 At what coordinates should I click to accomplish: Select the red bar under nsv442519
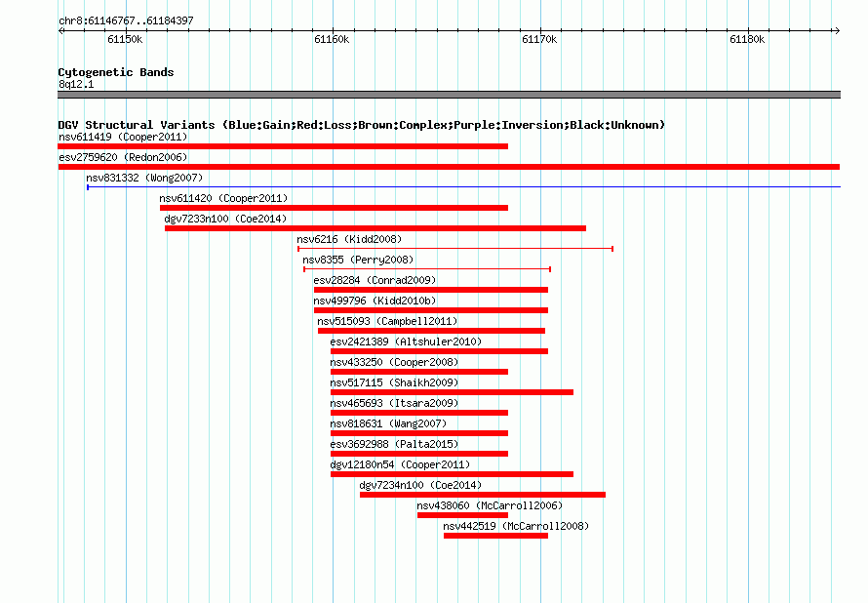point(496,536)
